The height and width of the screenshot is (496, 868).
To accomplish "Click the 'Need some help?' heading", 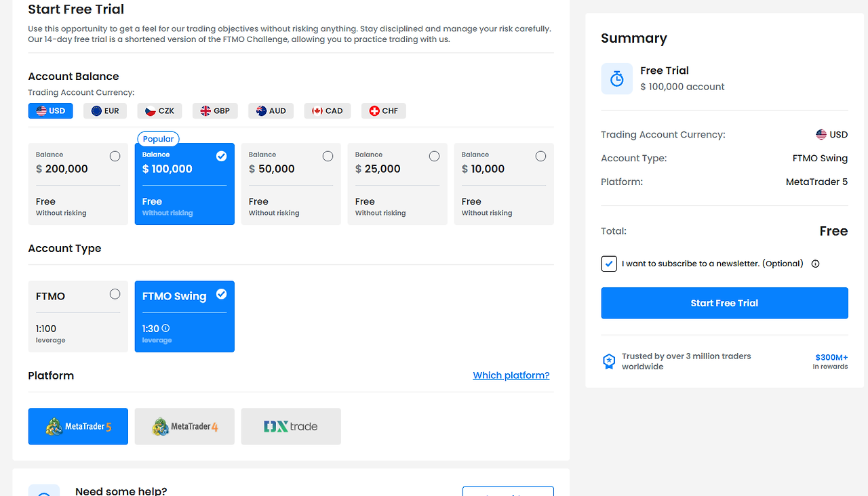I will pyautogui.click(x=121, y=491).
